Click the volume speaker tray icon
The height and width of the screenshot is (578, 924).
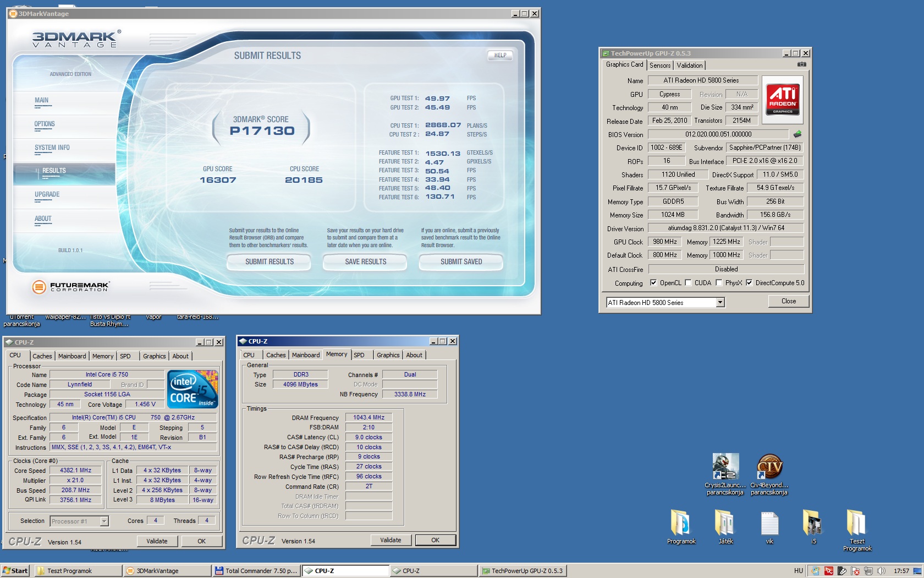click(x=881, y=571)
